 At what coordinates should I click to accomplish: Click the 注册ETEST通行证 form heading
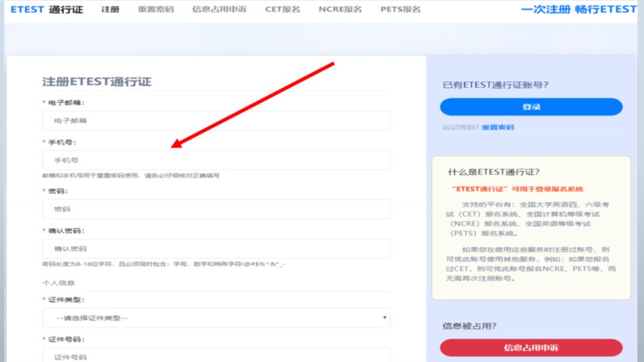click(97, 82)
